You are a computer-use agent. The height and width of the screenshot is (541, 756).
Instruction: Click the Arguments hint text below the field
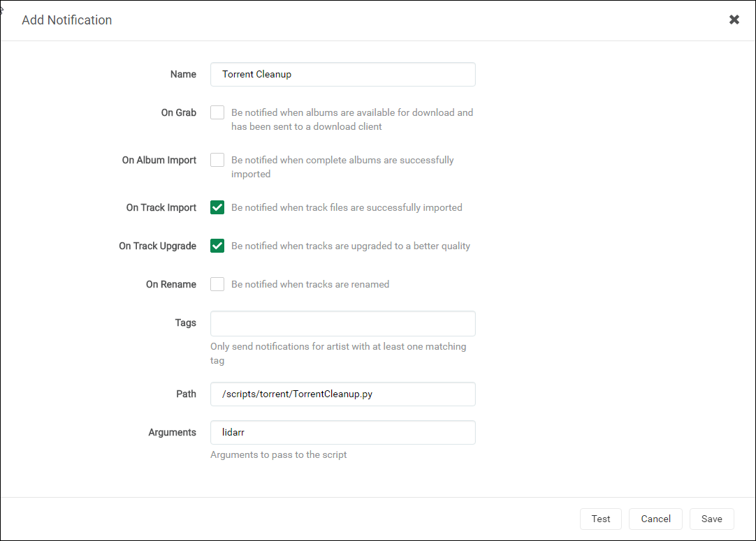pyautogui.click(x=278, y=454)
